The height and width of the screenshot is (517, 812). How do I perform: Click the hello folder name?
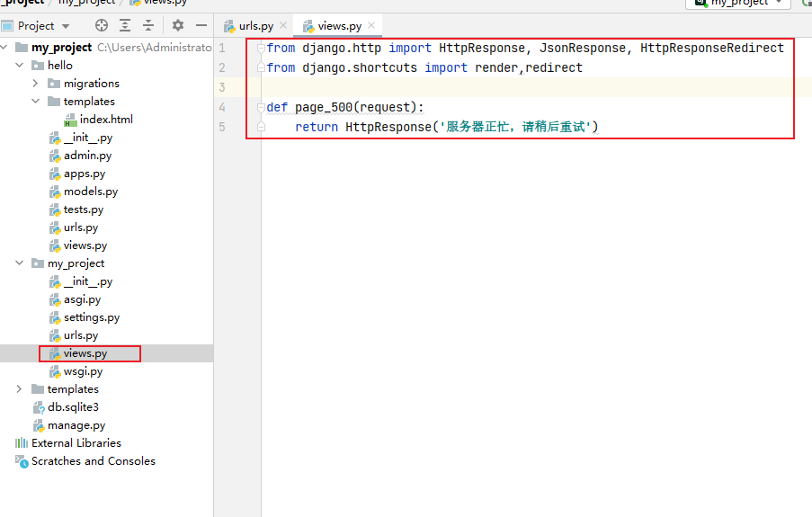pos(60,66)
